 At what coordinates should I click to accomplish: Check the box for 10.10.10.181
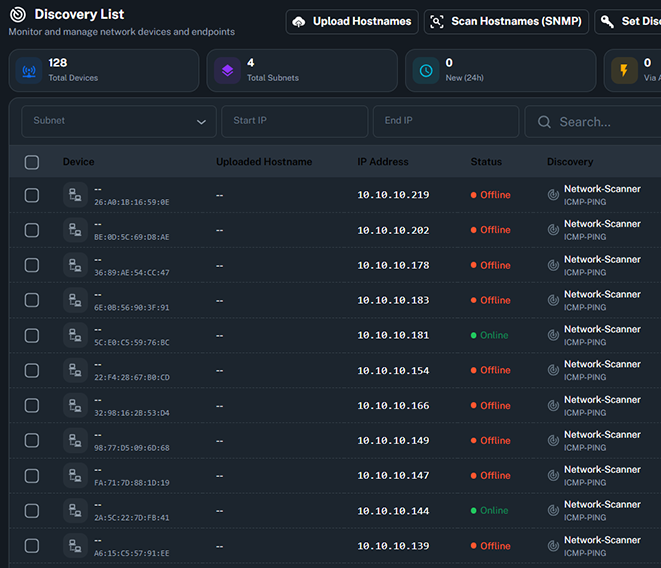coord(32,336)
